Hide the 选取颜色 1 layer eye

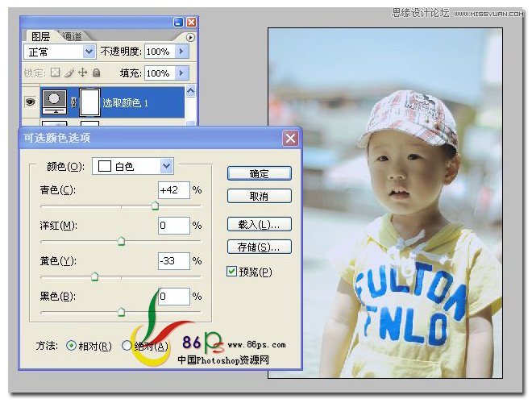click(x=31, y=102)
